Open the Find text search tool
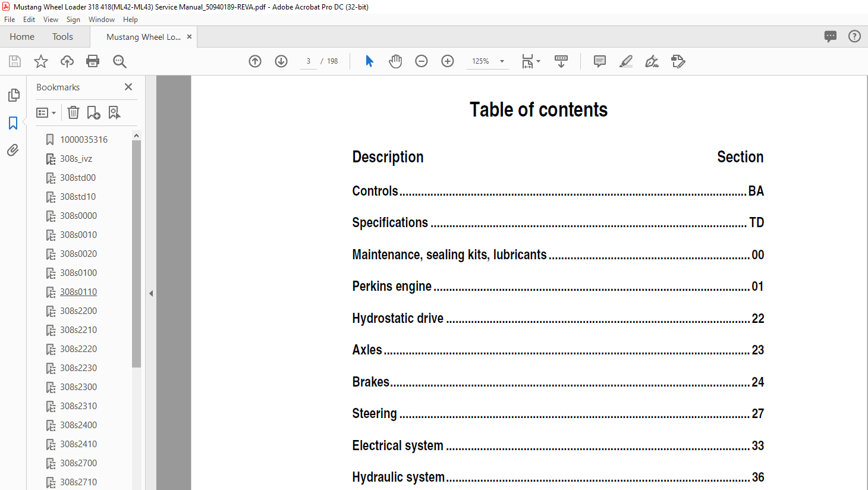This screenshot has height=490, width=868. click(119, 61)
